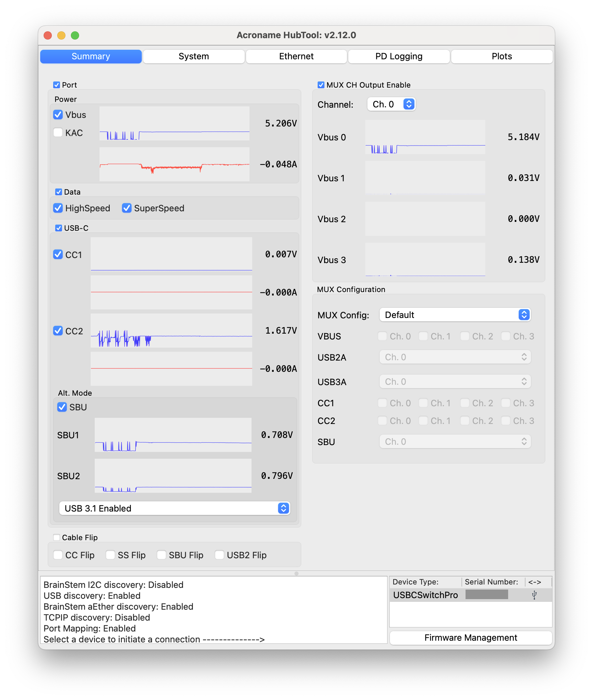Switch to the PD Logging tab

point(399,57)
